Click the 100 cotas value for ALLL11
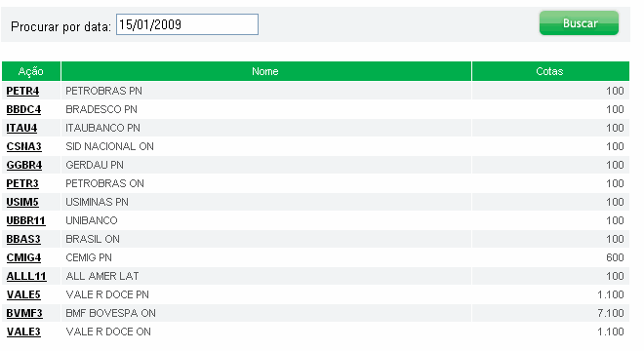The width and height of the screenshot is (644, 351). pos(615,276)
